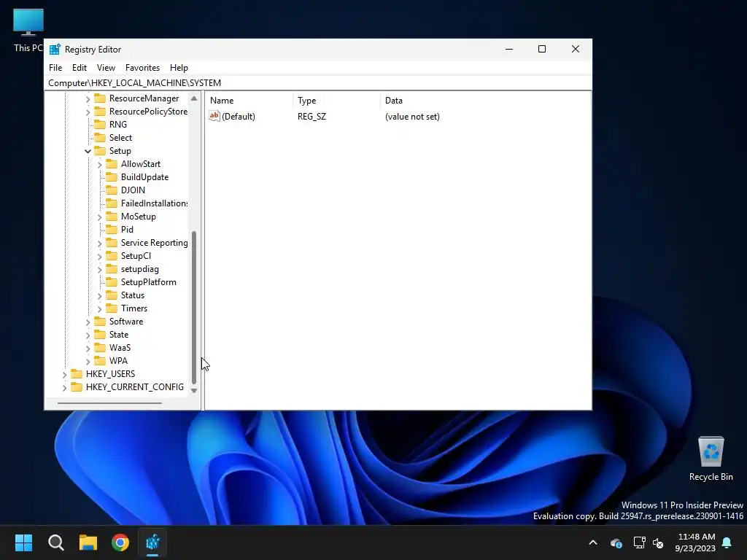Expand the setupdiag key
747x560 pixels.
(x=99, y=270)
